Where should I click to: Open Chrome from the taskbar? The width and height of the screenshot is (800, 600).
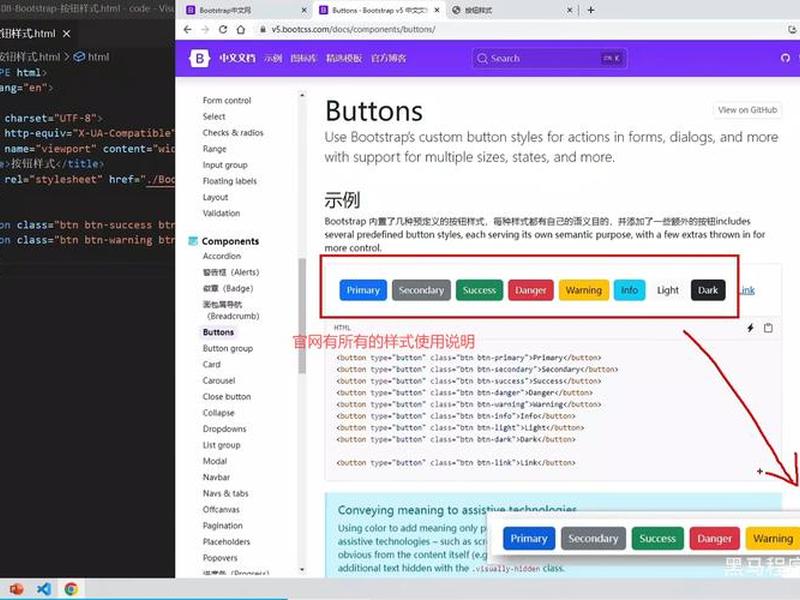coord(71,589)
